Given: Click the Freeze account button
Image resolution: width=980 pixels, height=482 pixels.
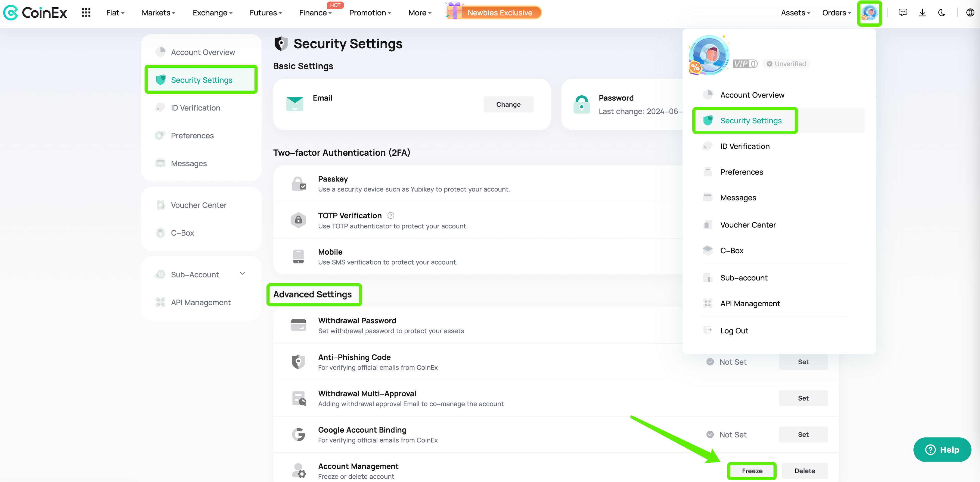Looking at the screenshot, I should tap(752, 471).
